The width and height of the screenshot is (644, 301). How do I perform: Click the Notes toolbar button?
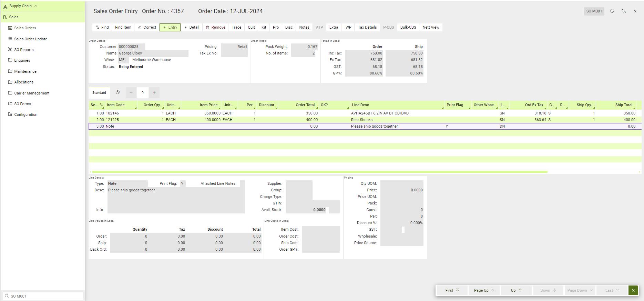coord(304,27)
